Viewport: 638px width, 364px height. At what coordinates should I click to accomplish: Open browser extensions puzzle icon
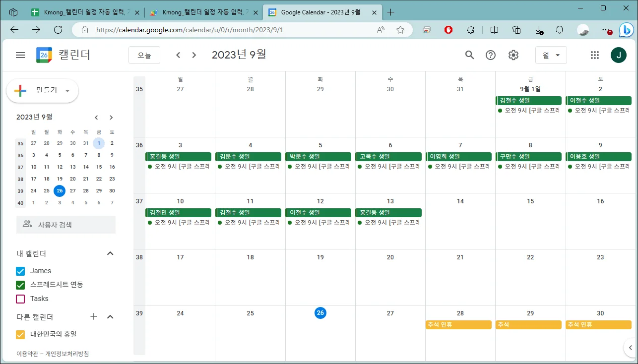[470, 30]
